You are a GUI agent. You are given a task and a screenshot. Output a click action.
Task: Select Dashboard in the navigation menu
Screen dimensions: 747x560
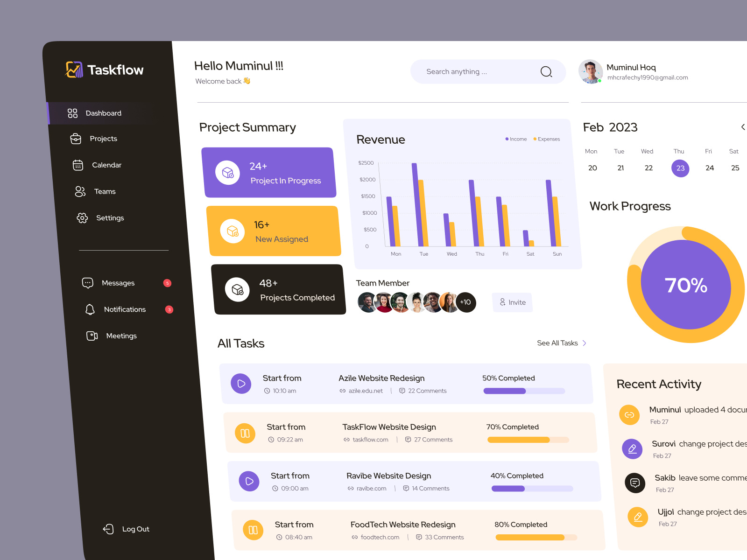coord(103,113)
